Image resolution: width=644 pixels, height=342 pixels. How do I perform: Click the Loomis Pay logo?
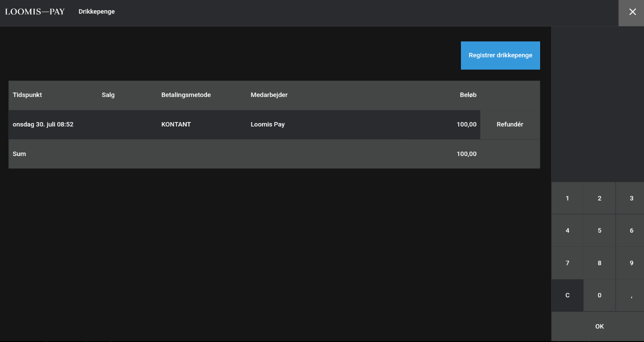click(35, 12)
